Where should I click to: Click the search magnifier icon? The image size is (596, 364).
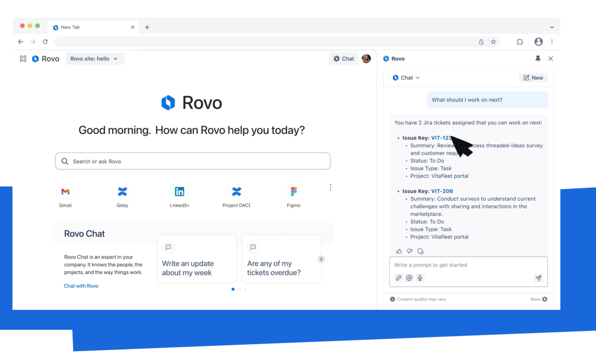65,161
